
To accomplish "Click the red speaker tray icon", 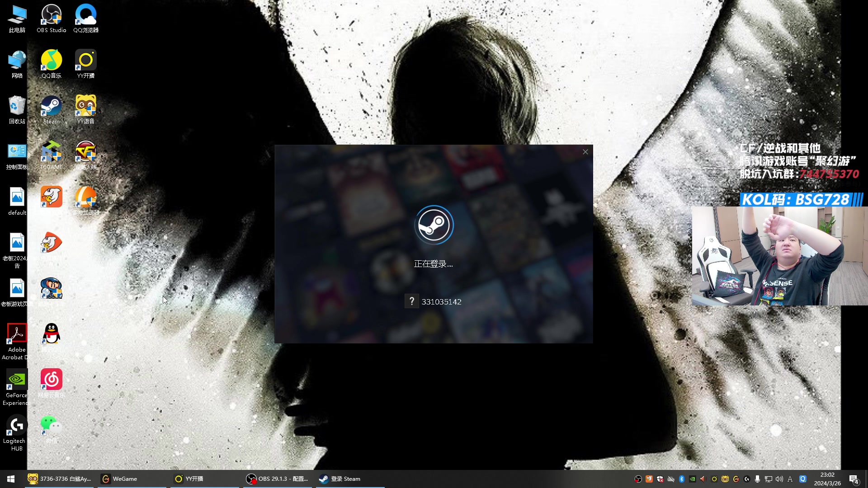I will [703, 479].
